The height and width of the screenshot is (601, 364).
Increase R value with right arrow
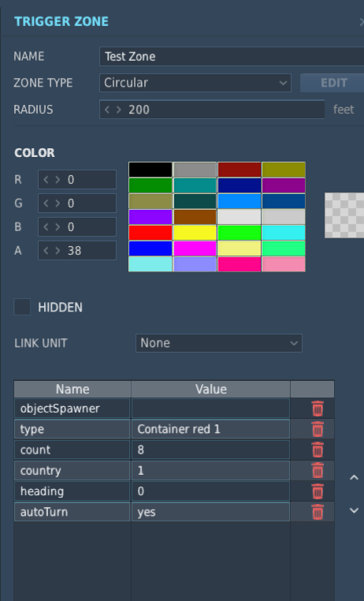coord(58,180)
